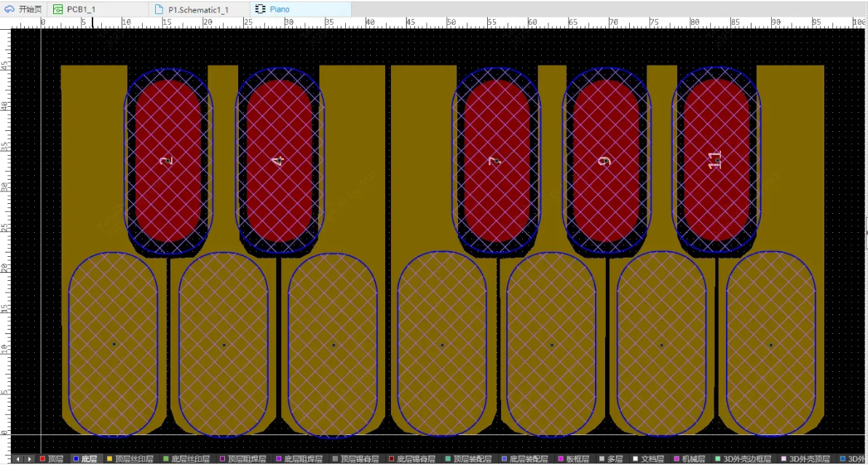Click the purple swatch of 底层阻焊层
The image size is (868, 465).
click(x=278, y=459)
